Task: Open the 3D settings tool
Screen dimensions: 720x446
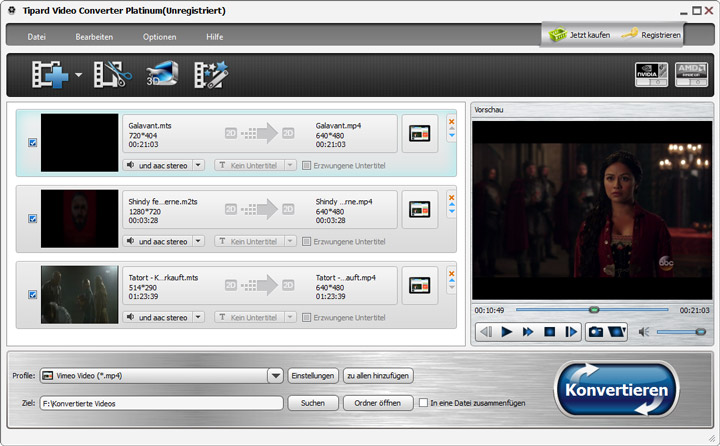Action: pyautogui.click(x=162, y=74)
